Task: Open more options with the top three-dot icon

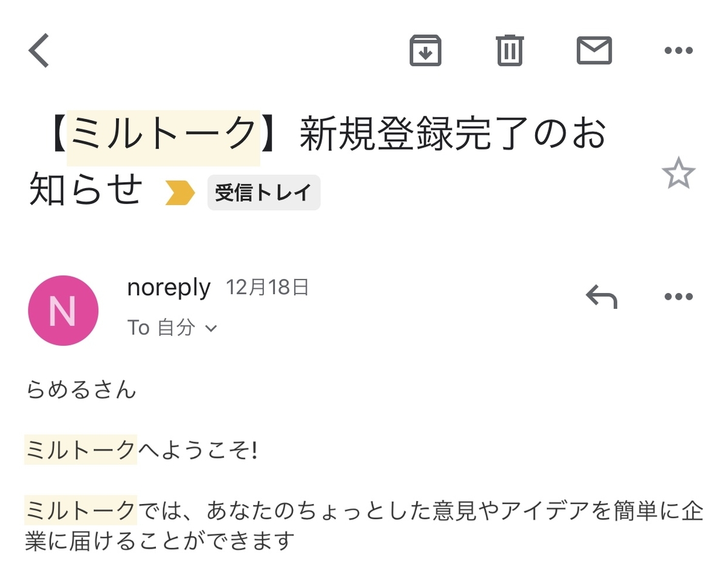Action: 678,51
